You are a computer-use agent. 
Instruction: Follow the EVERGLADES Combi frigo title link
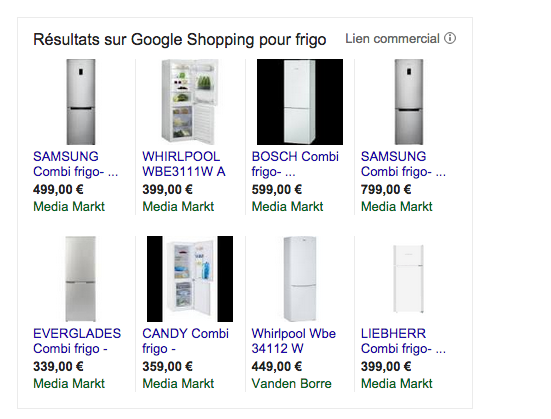(77, 341)
